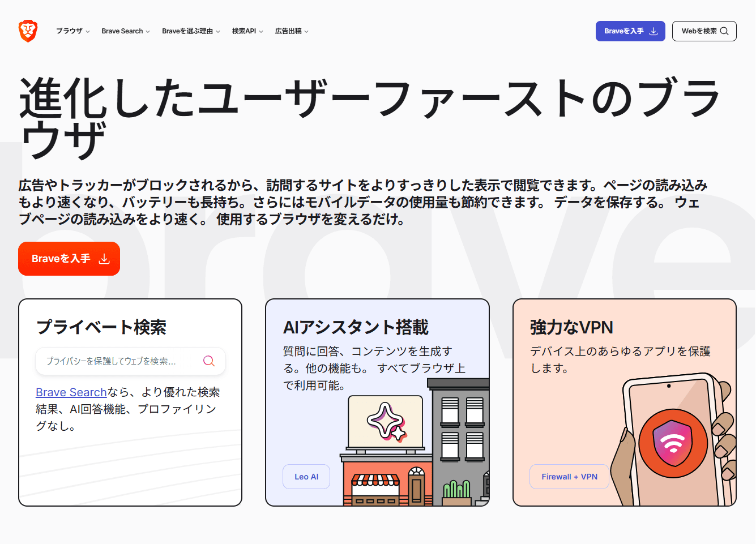Click download icon in header Braveを入手 button
This screenshot has height=544, width=756.
pyautogui.click(x=654, y=31)
